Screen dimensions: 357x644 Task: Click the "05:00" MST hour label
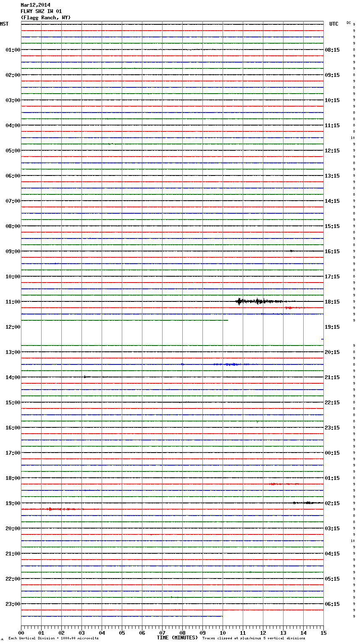[x=13, y=151]
